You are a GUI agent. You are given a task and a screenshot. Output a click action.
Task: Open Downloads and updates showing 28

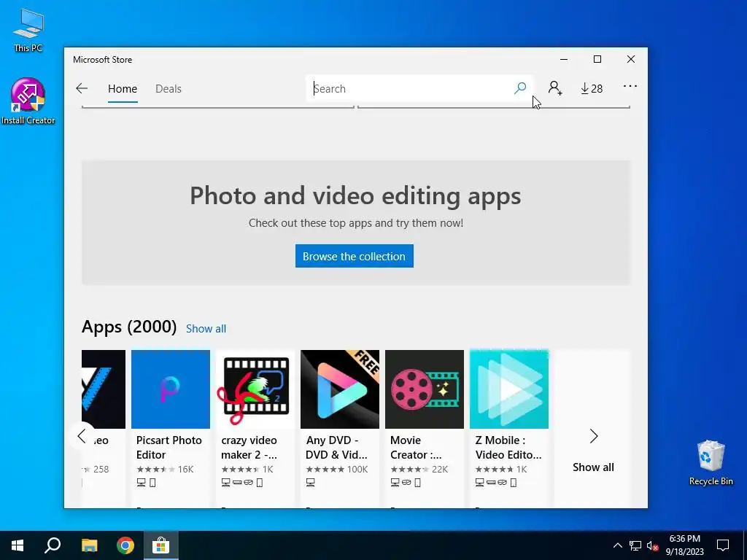point(591,88)
